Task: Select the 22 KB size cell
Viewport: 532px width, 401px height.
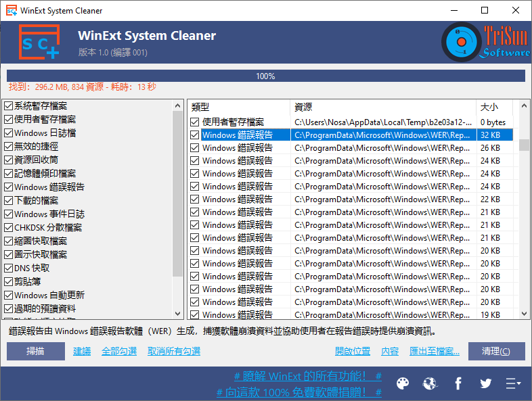Action: [x=494, y=199]
